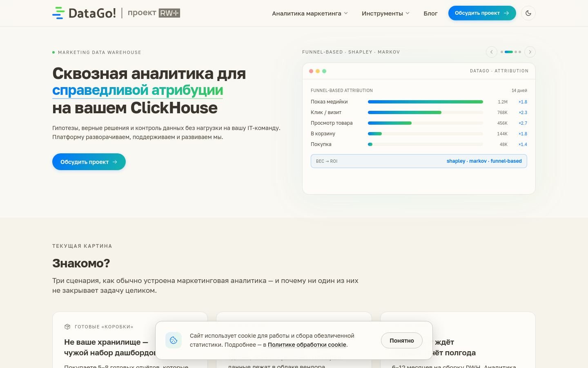
Task: Click the Покупка bar
Action: (x=425, y=144)
